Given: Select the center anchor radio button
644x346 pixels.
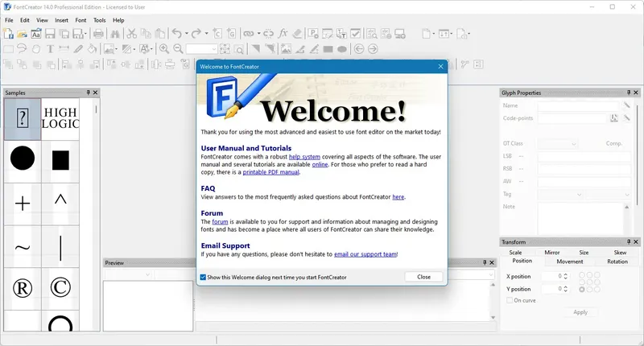Looking at the screenshot, I should click(x=589, y=282).
